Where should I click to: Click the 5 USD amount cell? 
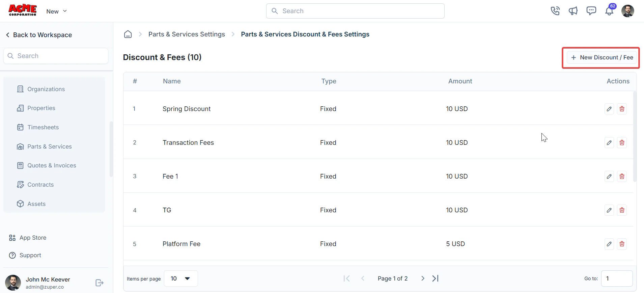[455, 244]
